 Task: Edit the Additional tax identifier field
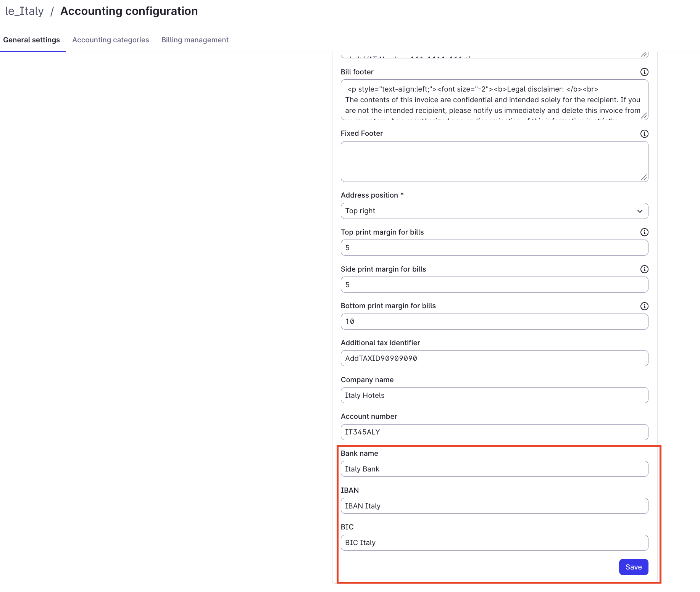click(x=494, y=358)
